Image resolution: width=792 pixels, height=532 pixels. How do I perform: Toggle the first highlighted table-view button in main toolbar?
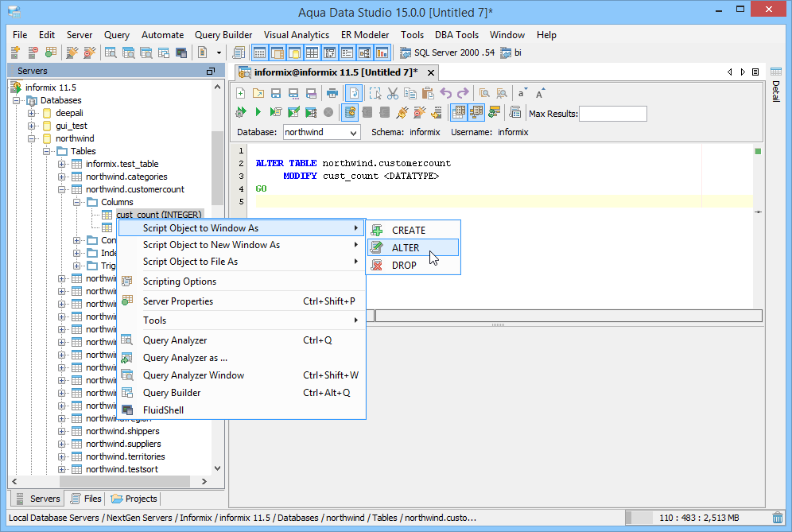pyautogui.click(x=259, y=52)
